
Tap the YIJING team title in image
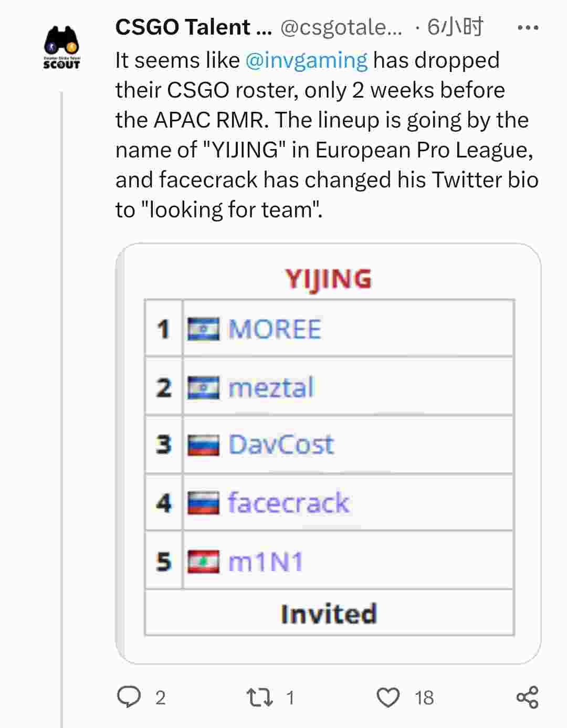(329, 279)
